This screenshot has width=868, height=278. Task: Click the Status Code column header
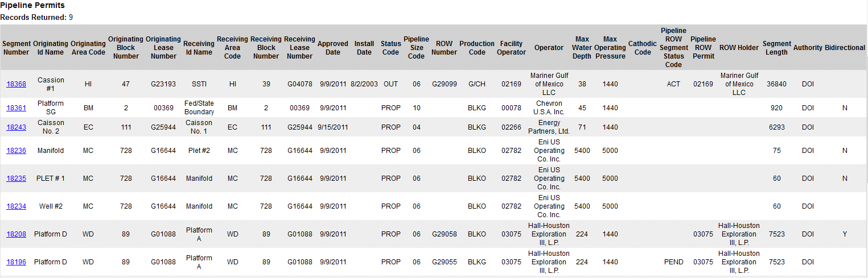tap(390, 48)
